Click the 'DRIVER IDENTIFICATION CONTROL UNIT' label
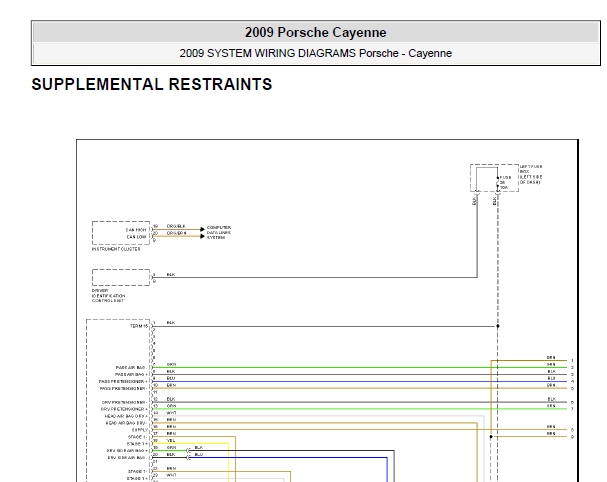The height and width of the screenshot is (482, 607). 108,295
